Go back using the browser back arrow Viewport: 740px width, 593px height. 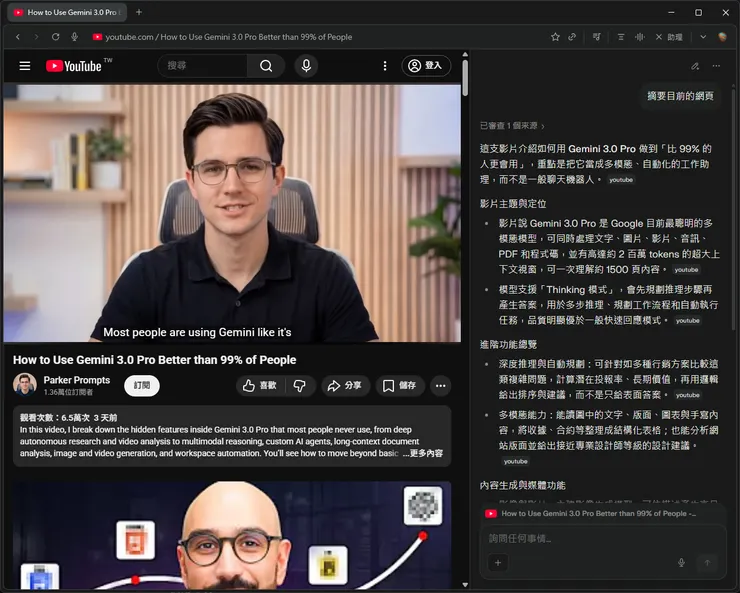click(18, 37)
